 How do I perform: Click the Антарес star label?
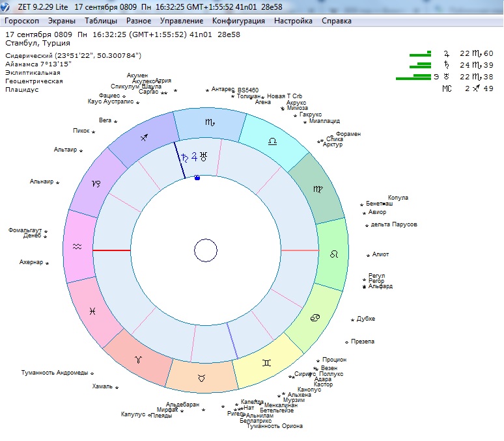coord(223,89)
